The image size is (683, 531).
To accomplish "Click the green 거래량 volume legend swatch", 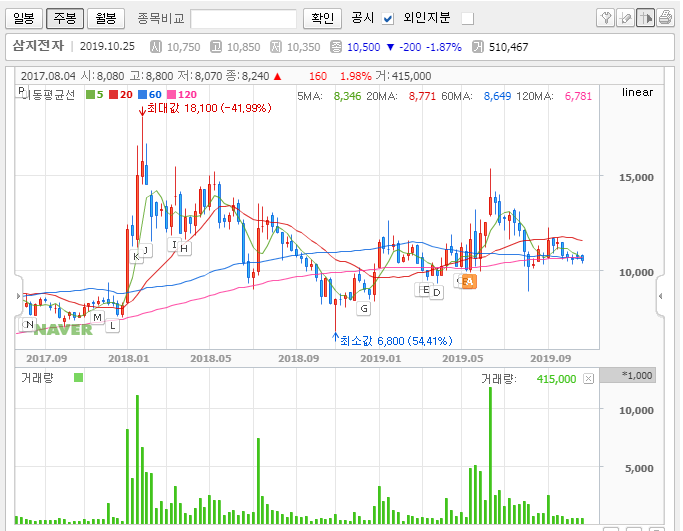I will pyautogui.click(x=78, y=377).
